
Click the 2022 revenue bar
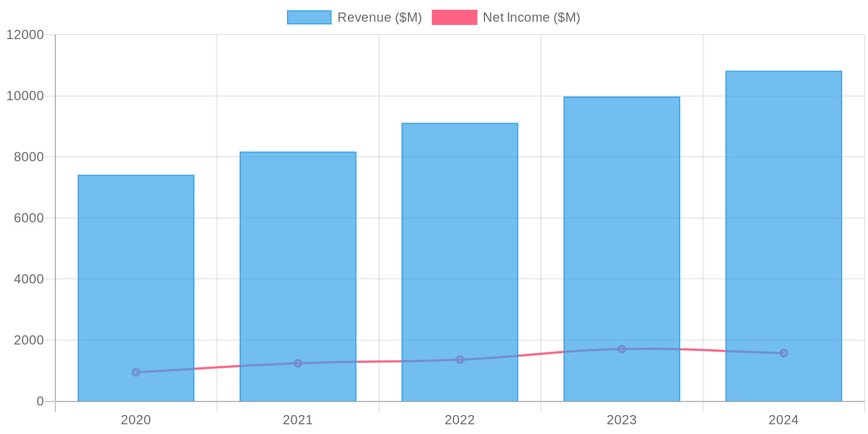pyautogui.click(x=459, y=244)
